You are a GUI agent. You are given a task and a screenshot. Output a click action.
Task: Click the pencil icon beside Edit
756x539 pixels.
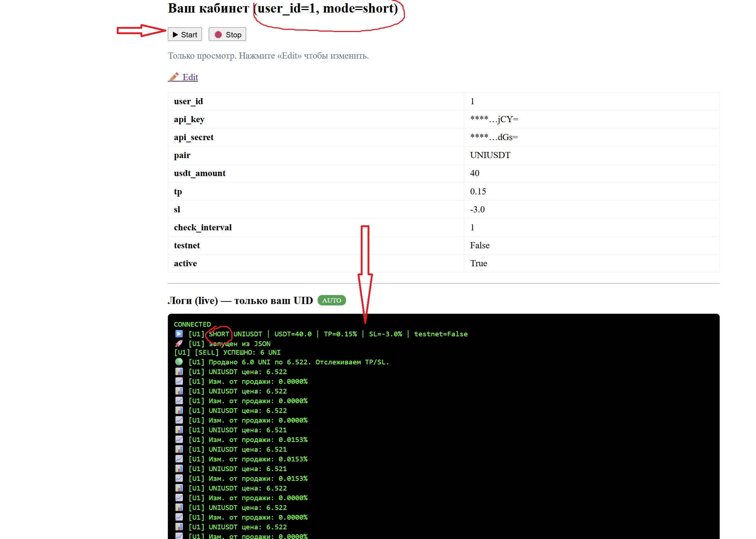click(x=174, y=77)
